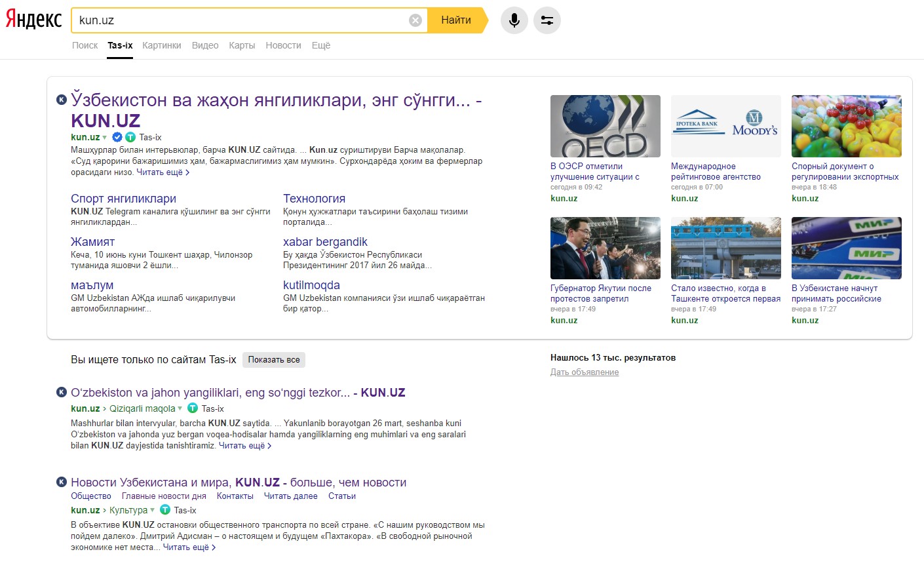Open the Главные новости дня sitelink
Image resolution: width=924 pixels, height=573 pixels.
click(x=164, y=496)
